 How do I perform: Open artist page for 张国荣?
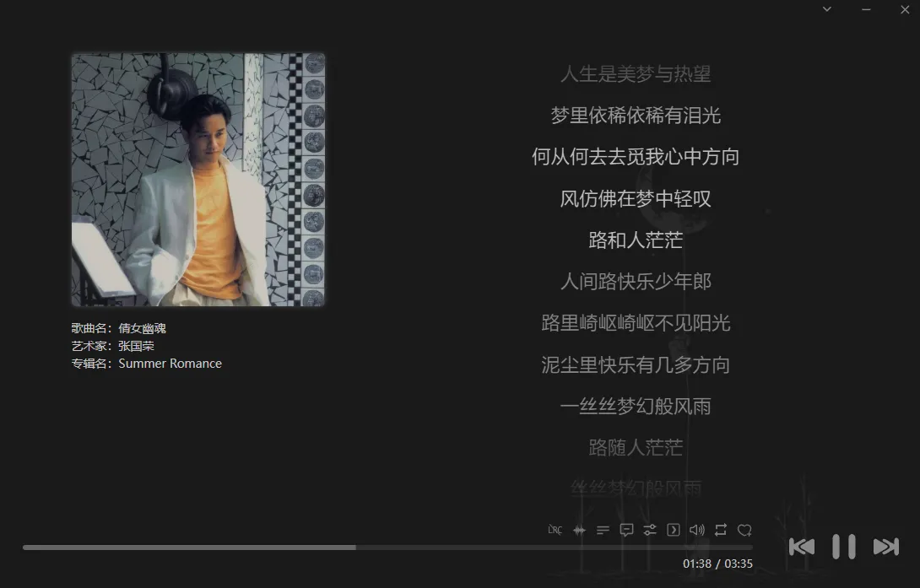point(135,346)
